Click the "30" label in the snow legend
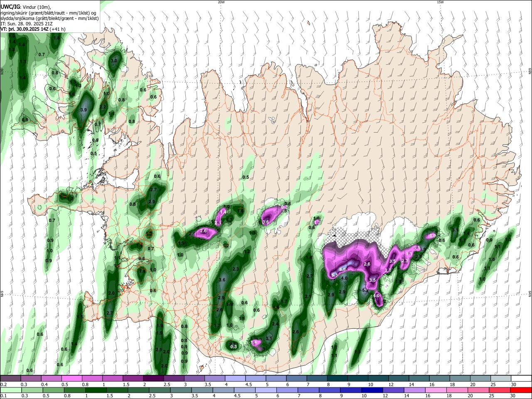This screenshot has width=532, height=399. tap(514, 384)
